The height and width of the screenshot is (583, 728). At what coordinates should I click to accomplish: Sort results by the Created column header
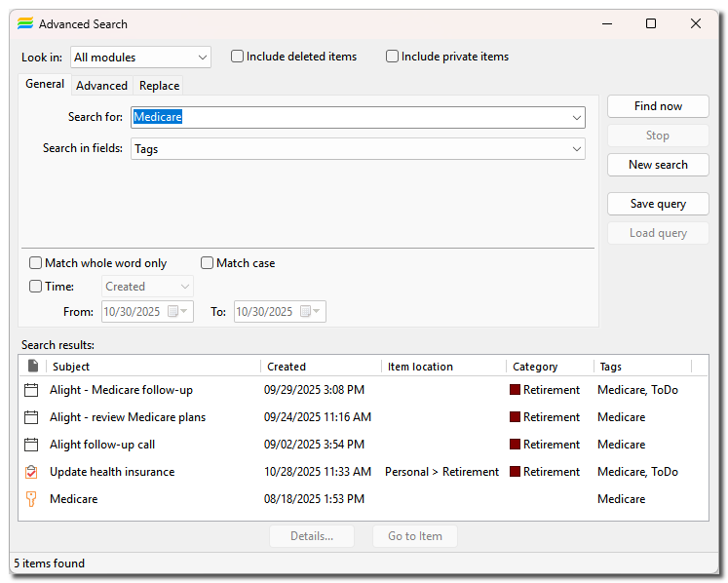pyautogui.click(x=320, y=367)
